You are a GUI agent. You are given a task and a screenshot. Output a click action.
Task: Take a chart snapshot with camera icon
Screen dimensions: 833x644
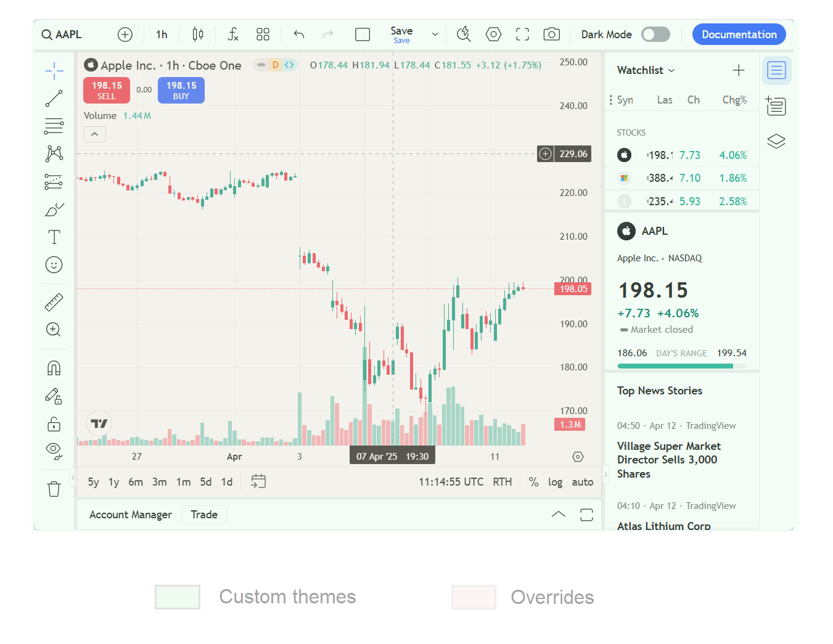(x=551, y=35)
